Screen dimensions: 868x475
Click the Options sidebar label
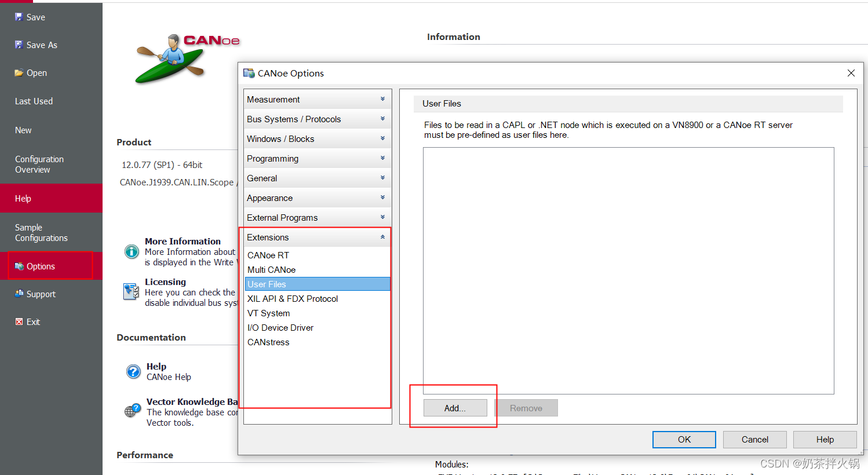pyautogui.click(x=41, y=266)
